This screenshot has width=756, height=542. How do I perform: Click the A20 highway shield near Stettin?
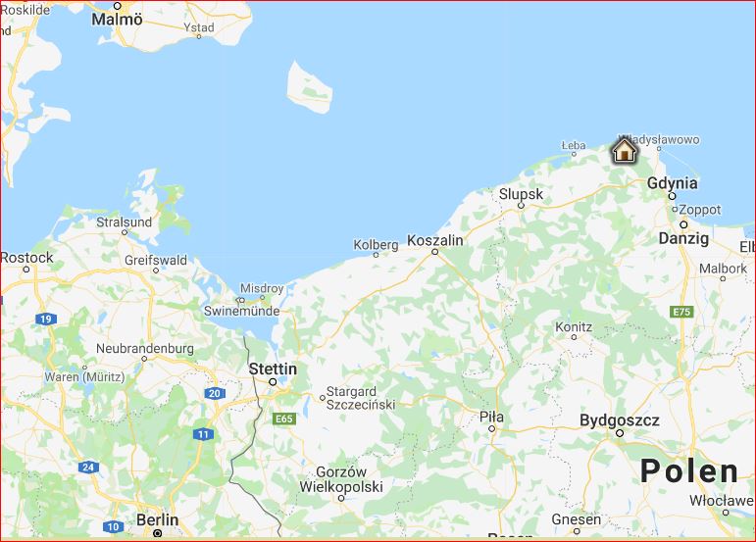[215, 393]
